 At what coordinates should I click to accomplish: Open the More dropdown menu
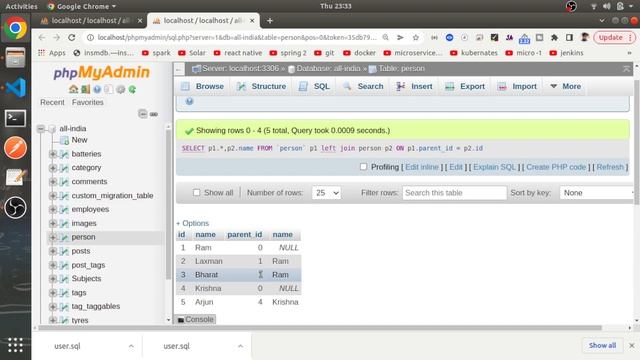point(566,86)
